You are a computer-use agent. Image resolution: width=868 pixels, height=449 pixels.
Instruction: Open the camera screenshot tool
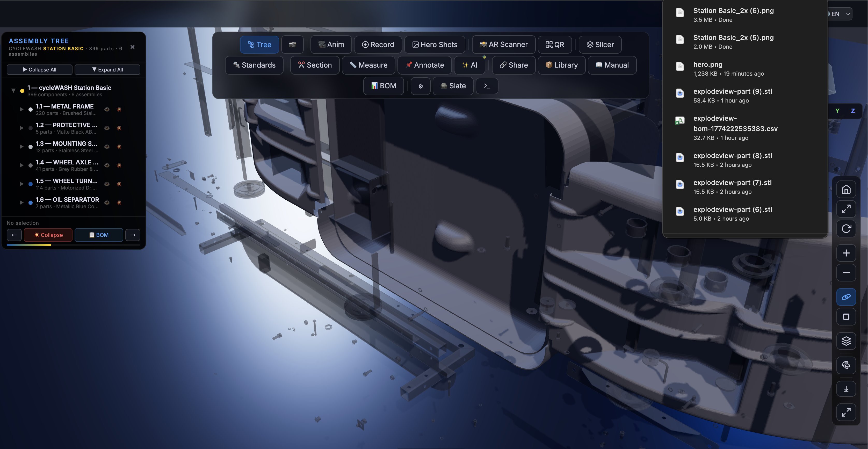point(292,45)
